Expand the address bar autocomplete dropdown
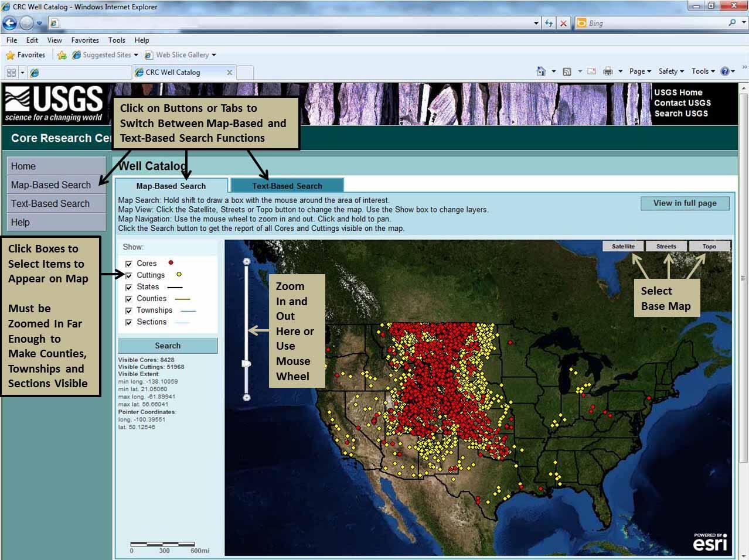The height and width of the screenshot is (560, 749). 536,23
